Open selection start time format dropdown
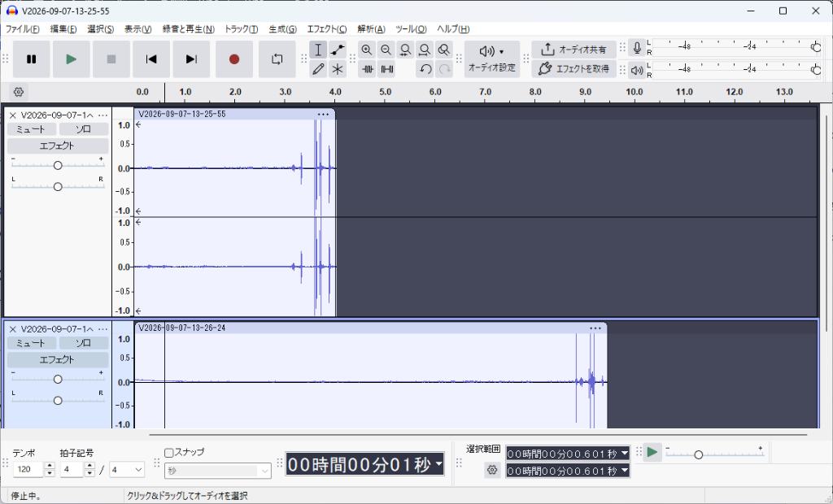Image resolution: width=833 pixels, height=504 pixels. [x=625, y=454]
